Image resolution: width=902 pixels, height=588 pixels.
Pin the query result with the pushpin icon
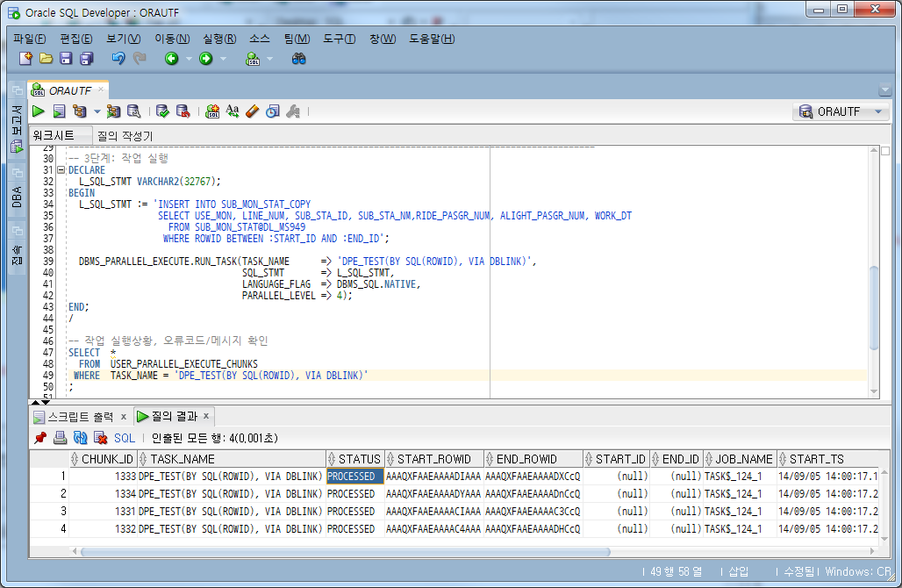[40, 438]
